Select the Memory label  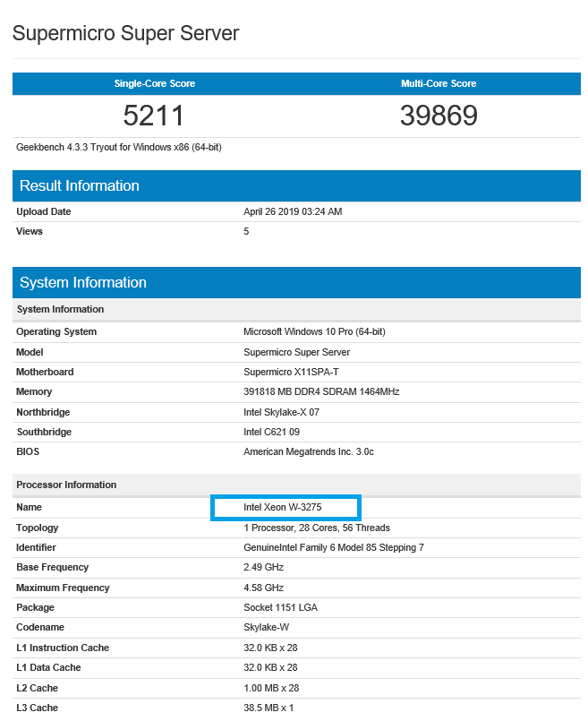pyautogui.click(x=34, y=391)
